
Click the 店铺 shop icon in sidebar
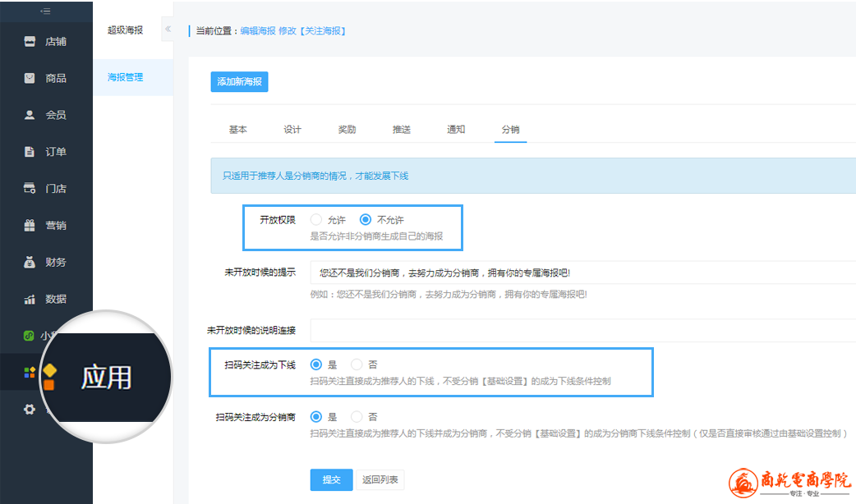tap(30, 41)
